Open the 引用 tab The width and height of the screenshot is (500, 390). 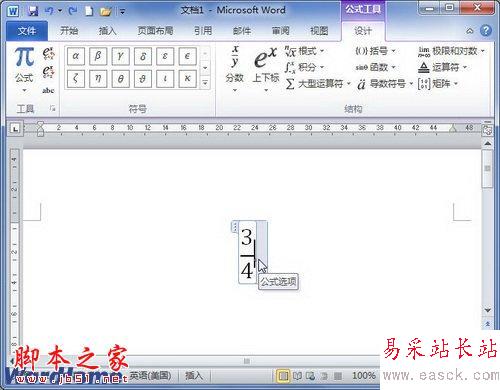(x=203, y=31)
